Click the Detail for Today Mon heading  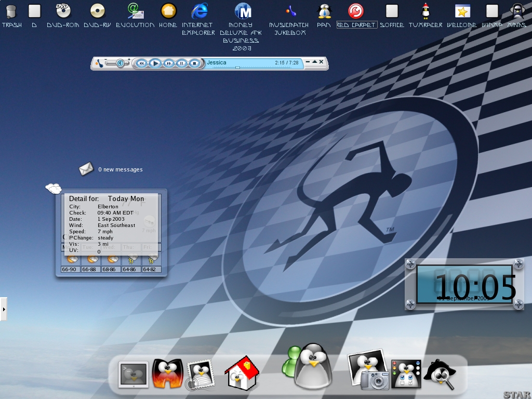pyautogui.click(x=107, y=198)
